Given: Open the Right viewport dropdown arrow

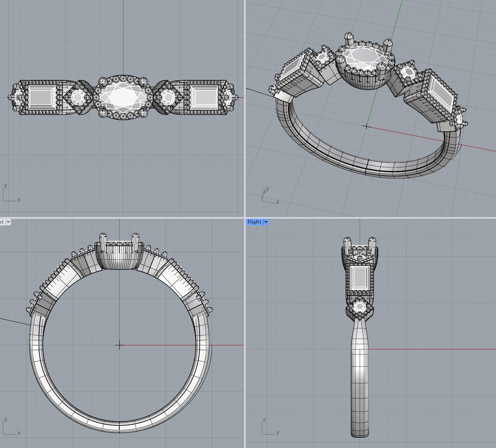Looking at the screenshot, I should tap(266, 222).
